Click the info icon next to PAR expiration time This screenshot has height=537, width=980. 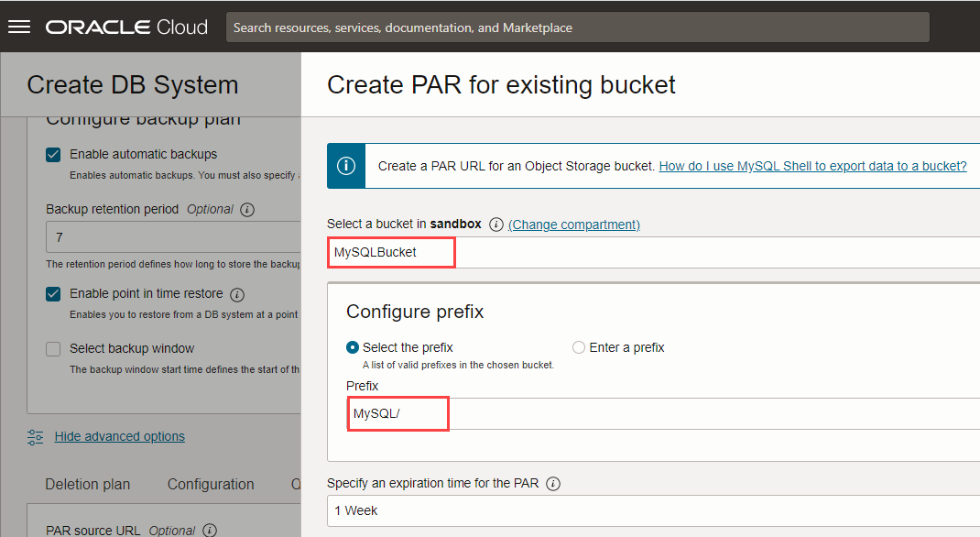click(x=553, y=483)
